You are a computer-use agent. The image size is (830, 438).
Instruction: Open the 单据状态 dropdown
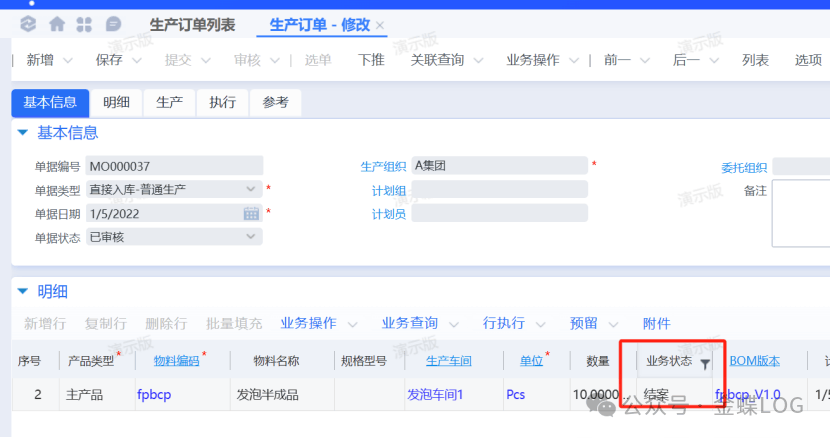[x=251, y=237]
